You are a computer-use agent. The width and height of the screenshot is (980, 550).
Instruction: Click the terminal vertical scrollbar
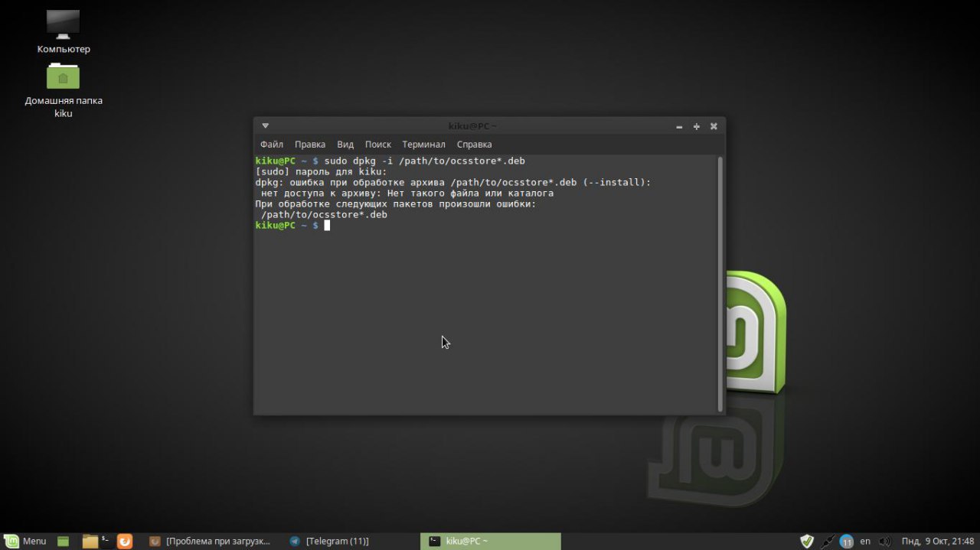(x=720, y=284)
